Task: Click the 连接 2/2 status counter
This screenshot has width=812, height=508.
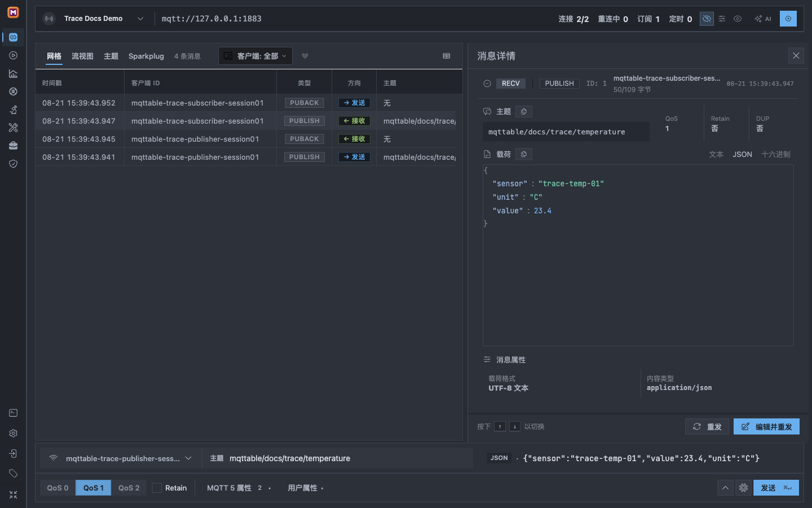Action: (x=573, y=19)
